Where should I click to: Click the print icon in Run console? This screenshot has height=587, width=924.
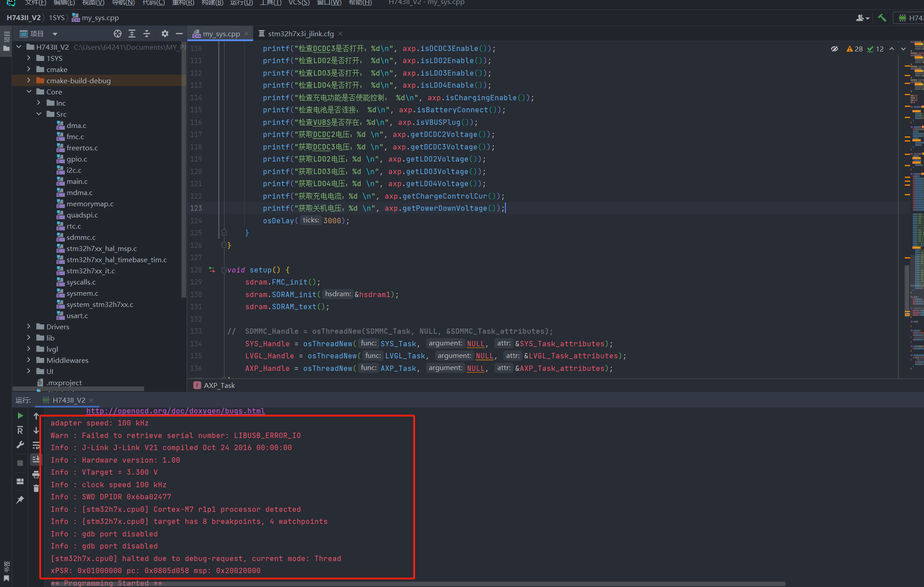click(x=36, y=474)
